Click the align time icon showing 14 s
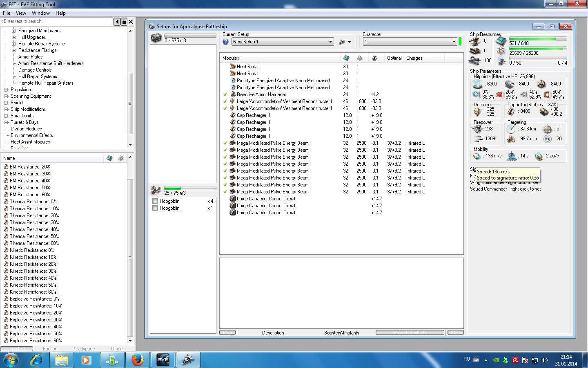This screenshot has width=588, height=368. click(512, 156)
